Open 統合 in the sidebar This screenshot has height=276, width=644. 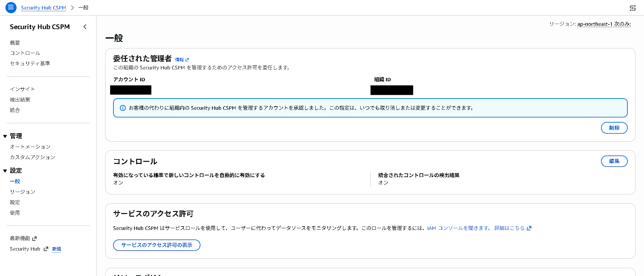15,110
